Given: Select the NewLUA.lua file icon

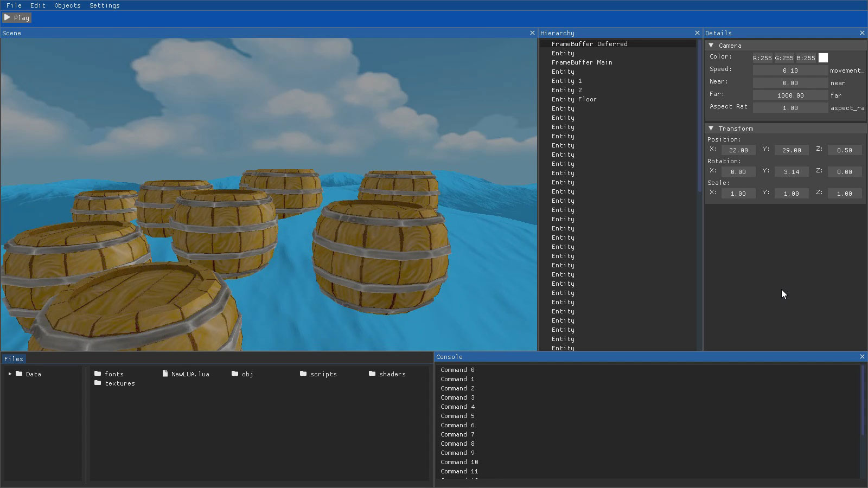Looking at the screenshot, I should coord(165,374).
